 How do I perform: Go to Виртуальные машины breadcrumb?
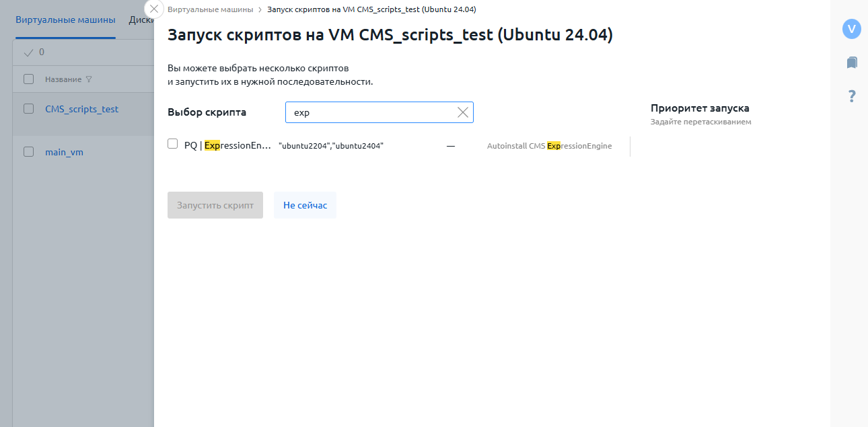pyautogui.click(x=211, y=9)
